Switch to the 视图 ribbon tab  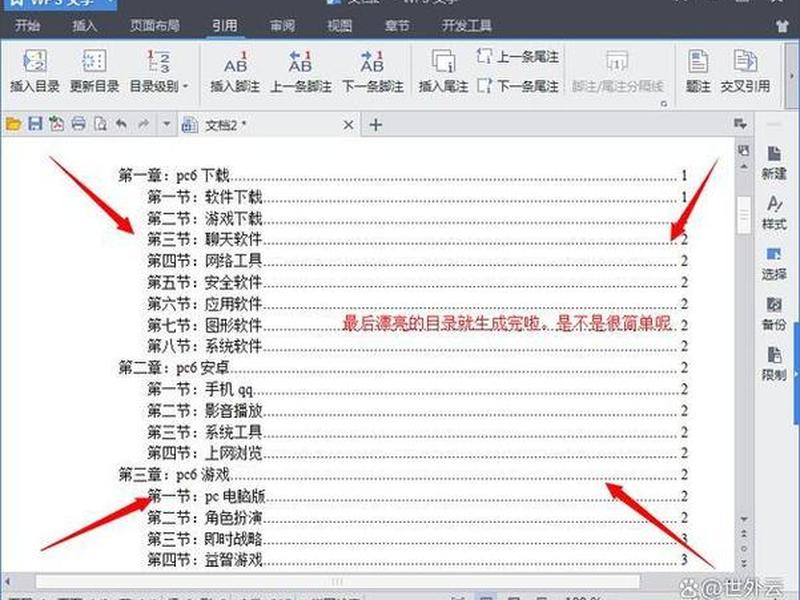click(x=340, y=25)
